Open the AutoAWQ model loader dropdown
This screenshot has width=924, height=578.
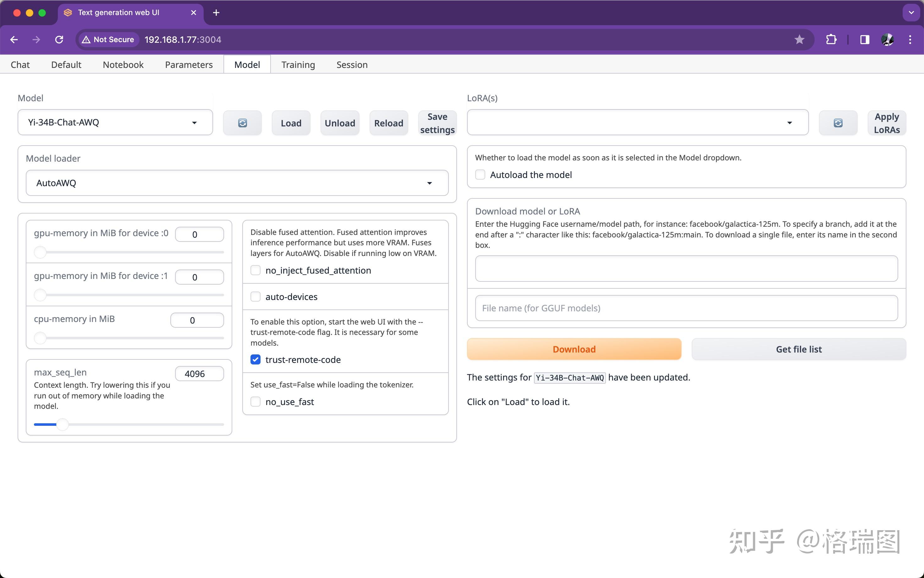click(237, 183)
